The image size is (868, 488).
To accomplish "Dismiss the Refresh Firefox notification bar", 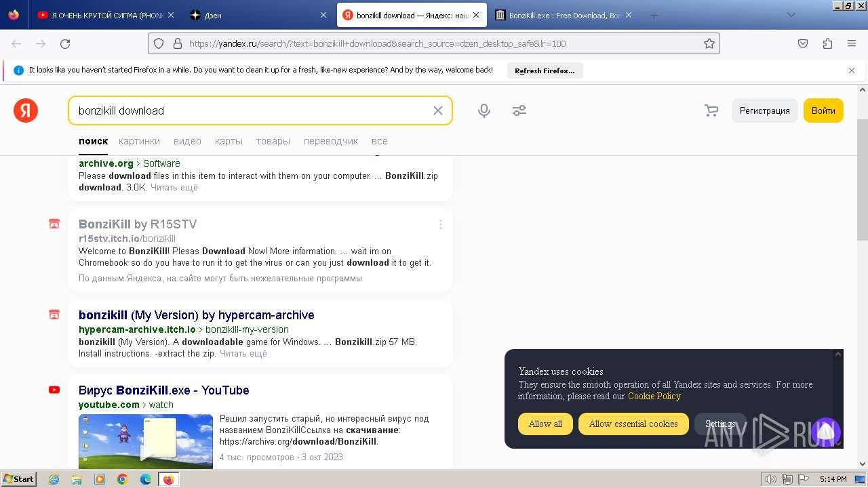I will tap(852, 70).
